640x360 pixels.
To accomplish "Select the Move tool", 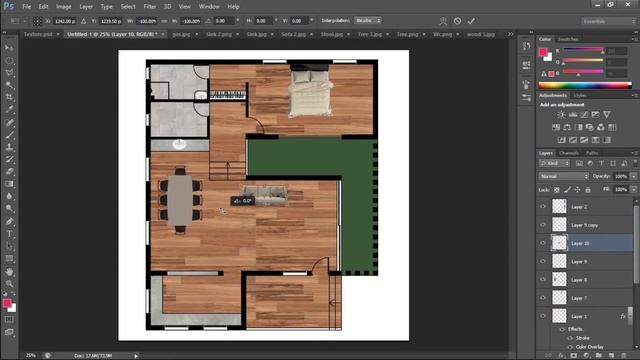I will [x=9, y=48].
